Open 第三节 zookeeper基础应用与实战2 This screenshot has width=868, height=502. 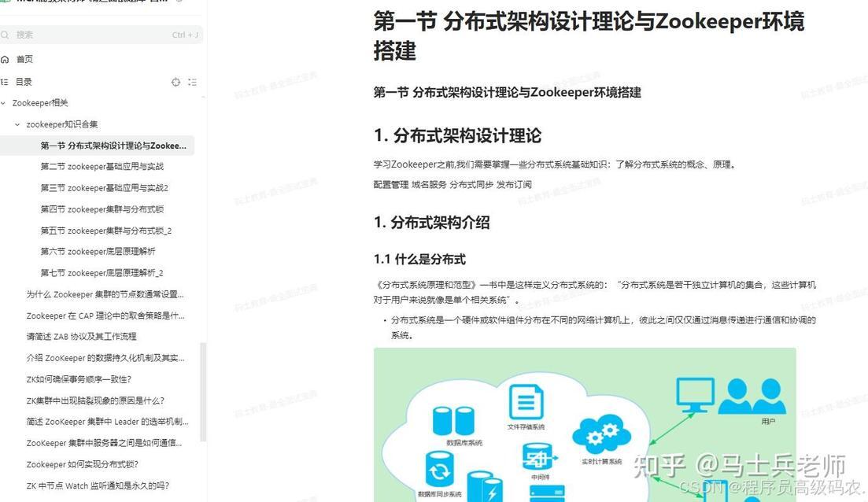coord(104,188)
